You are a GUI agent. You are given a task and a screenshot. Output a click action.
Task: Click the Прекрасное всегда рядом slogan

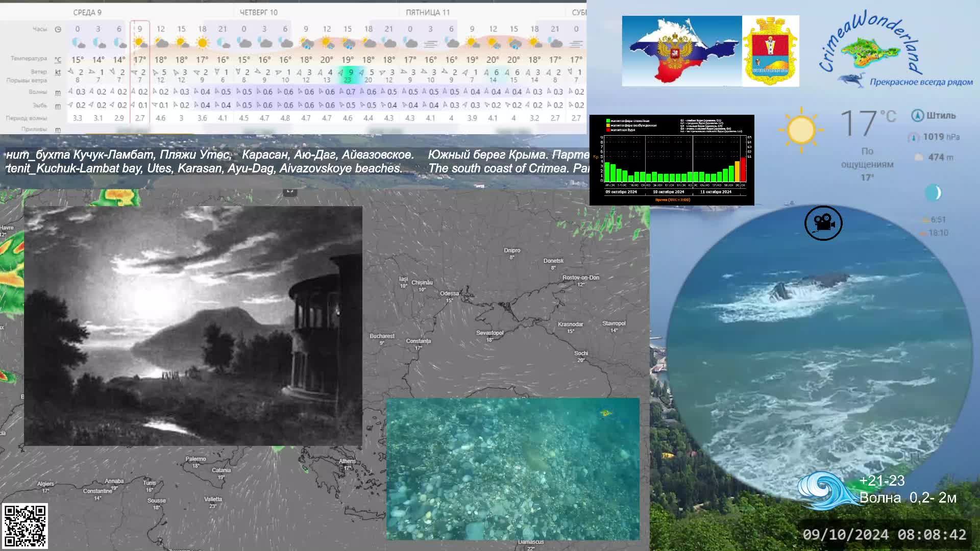[921, 82]
